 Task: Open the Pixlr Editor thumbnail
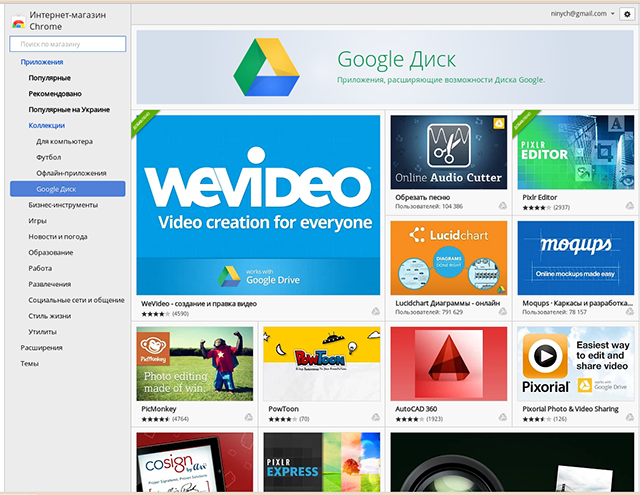[576, 152]
